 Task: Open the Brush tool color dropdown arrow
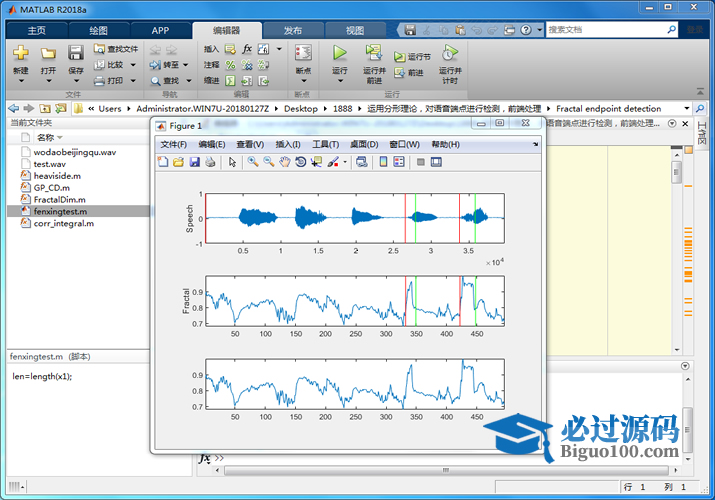[x=345, y=162]
